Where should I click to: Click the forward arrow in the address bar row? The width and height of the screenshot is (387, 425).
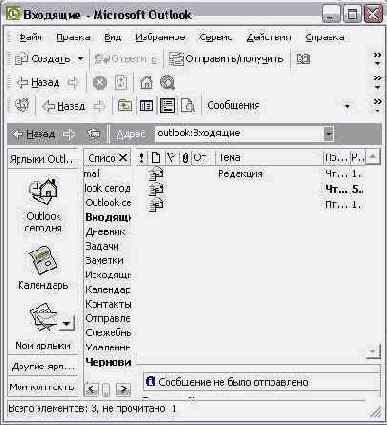[x=68, y=134]
